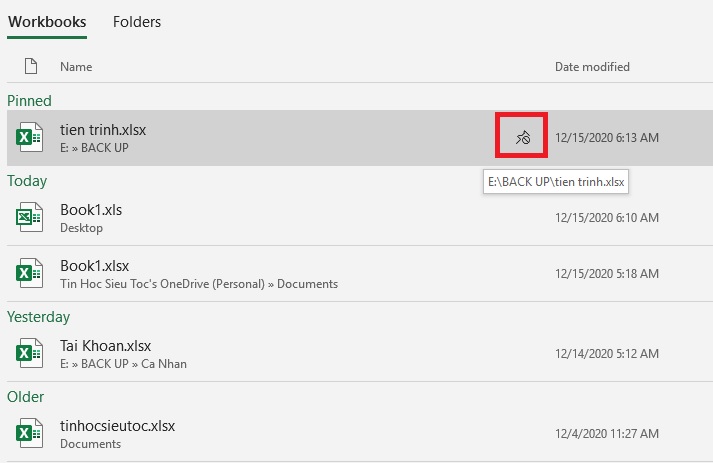
Task: Open the tinhocsieutoc.xlsx workbook
Action: coord(360,434)
